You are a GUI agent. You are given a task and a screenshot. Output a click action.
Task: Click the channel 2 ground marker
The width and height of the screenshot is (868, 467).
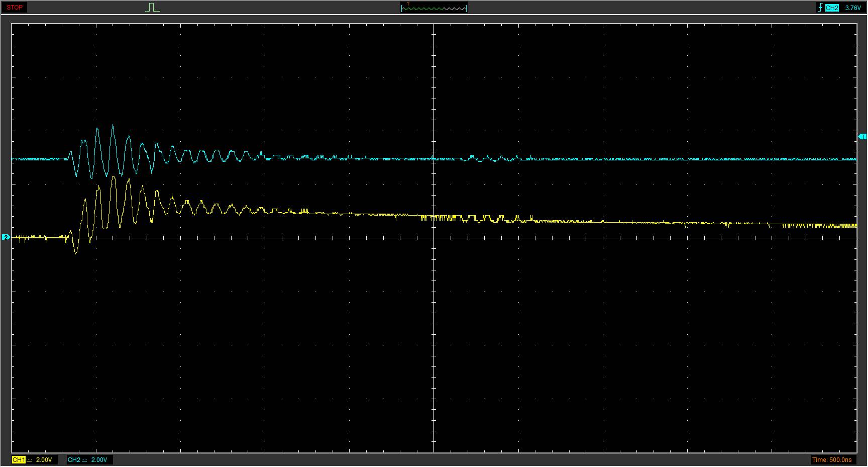tap(6, 237)
